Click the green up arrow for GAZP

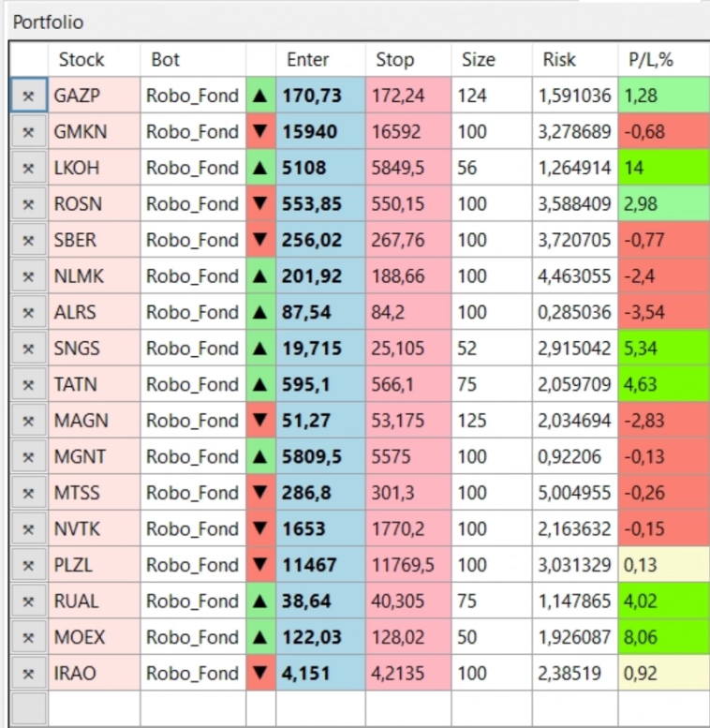point(259,96)
